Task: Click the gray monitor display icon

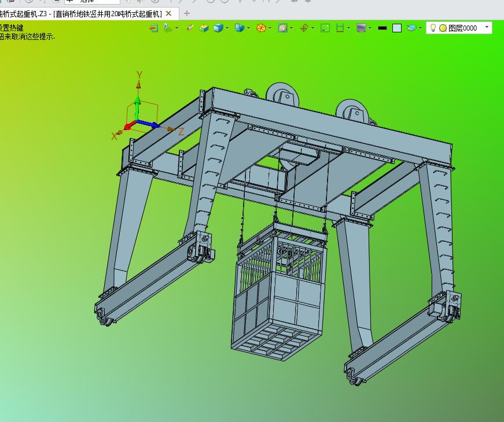Action: tap(361, 28)
